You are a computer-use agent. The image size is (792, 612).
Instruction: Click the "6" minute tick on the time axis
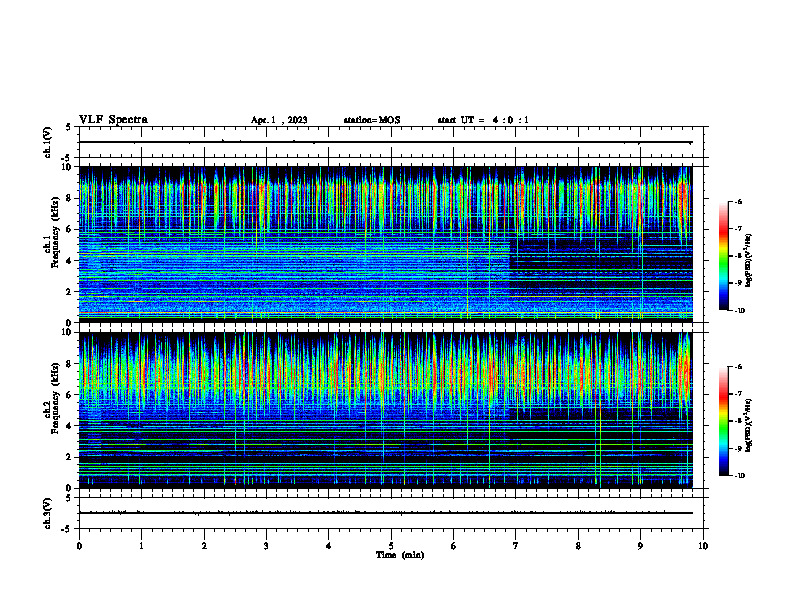pos(453,546)
